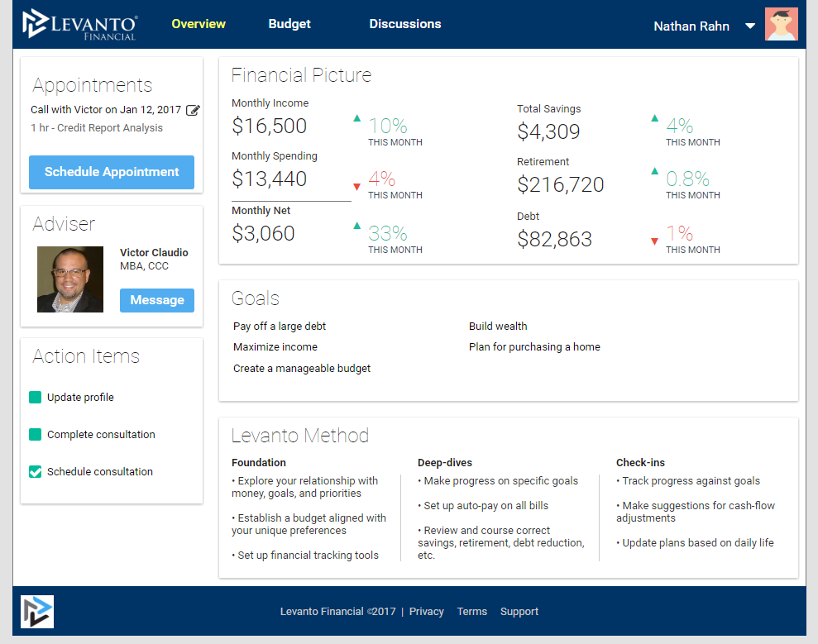Image resolution: width=818 pixels, height=644 pixels.
Task: Open the Overview tab
Action: coord(199,24)
